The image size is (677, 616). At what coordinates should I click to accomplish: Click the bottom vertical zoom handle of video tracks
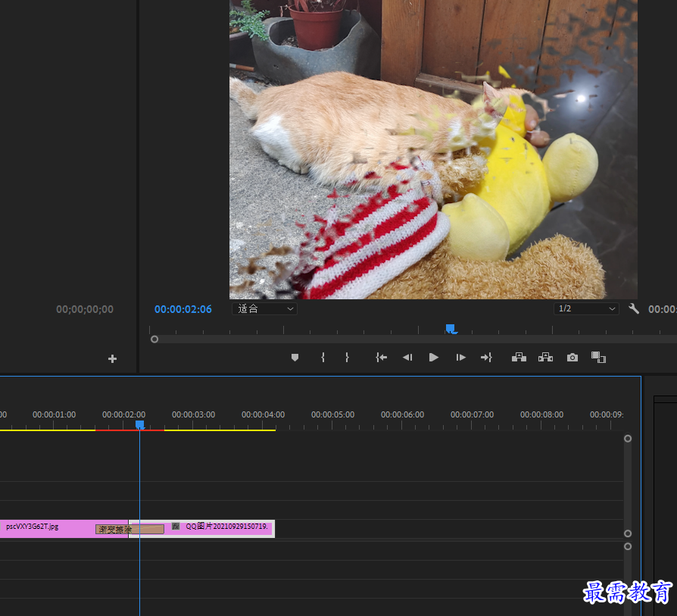tap(628, 533)
